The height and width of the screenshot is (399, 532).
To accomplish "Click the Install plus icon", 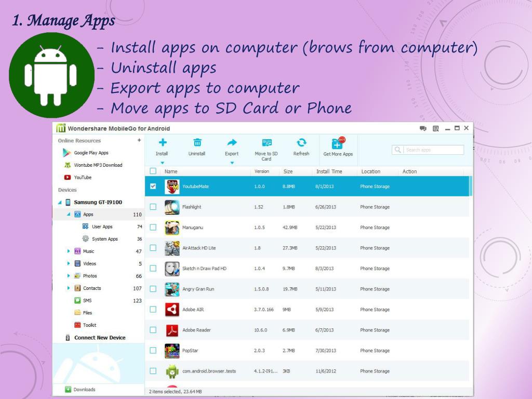I will click(163, 142).
